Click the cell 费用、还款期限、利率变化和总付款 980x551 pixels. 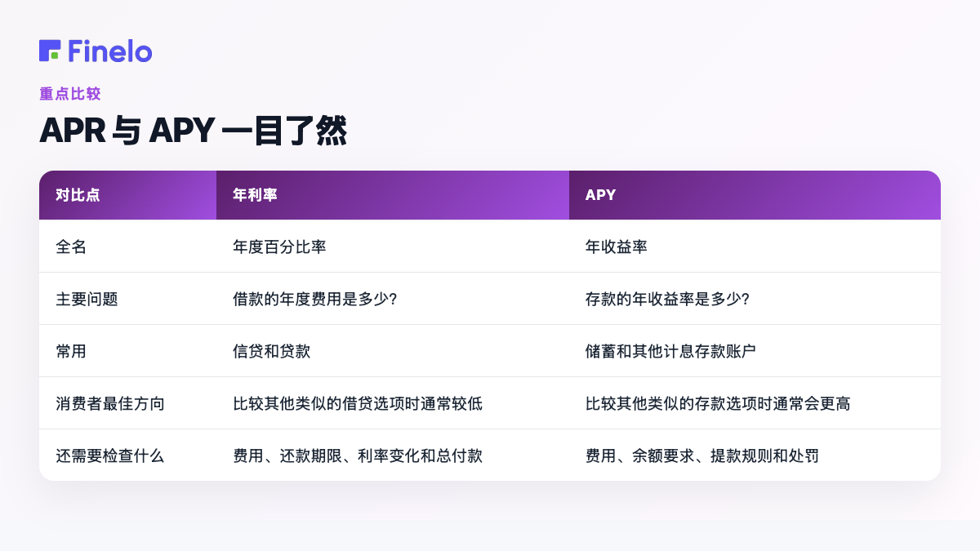pos(358,455)
